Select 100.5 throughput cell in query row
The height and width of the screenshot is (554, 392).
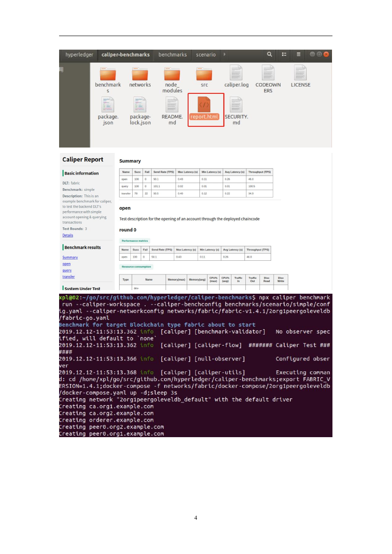259,186
